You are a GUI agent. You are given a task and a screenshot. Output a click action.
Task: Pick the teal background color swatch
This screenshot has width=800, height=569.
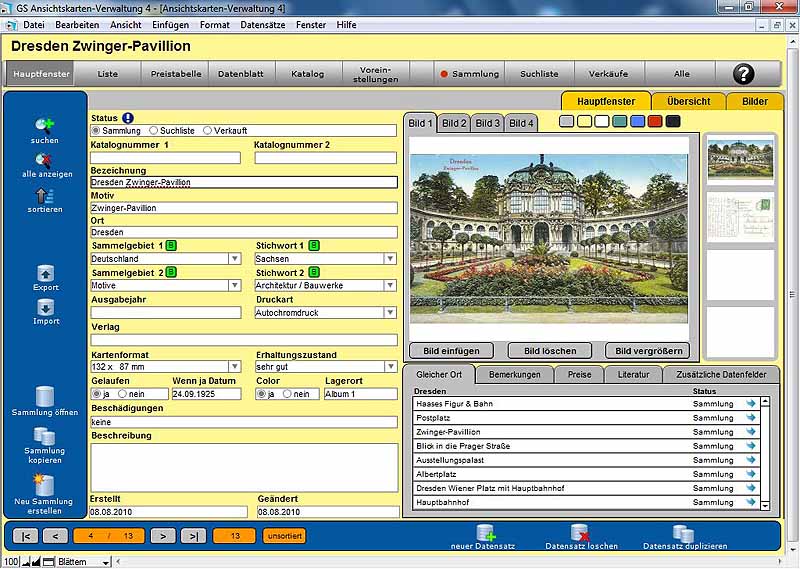tap(619, 121)
